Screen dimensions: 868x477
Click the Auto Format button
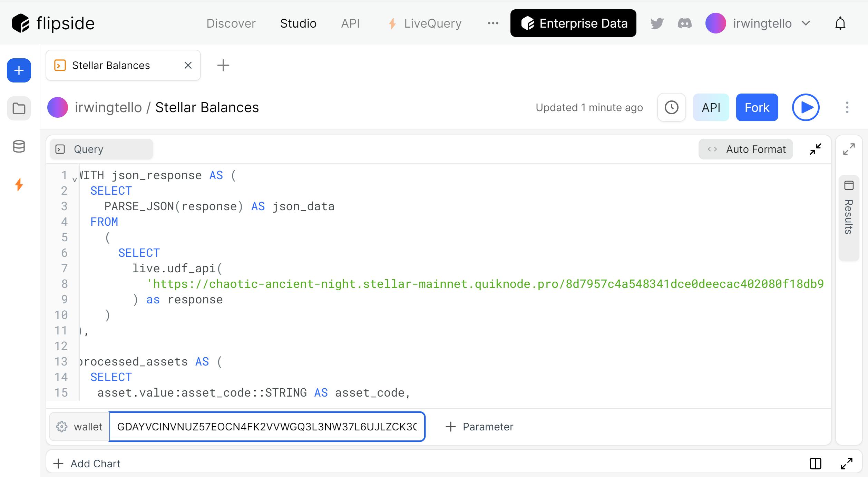(745, 149)
